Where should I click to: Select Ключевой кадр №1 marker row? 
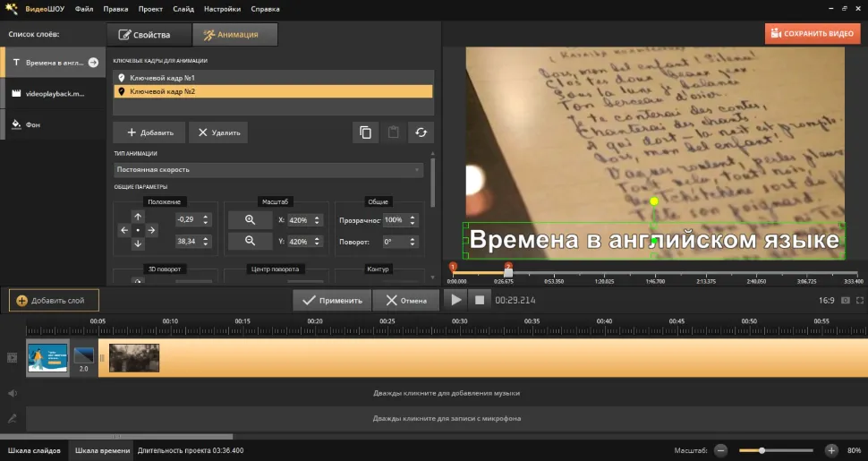click(x=274, y=78)
